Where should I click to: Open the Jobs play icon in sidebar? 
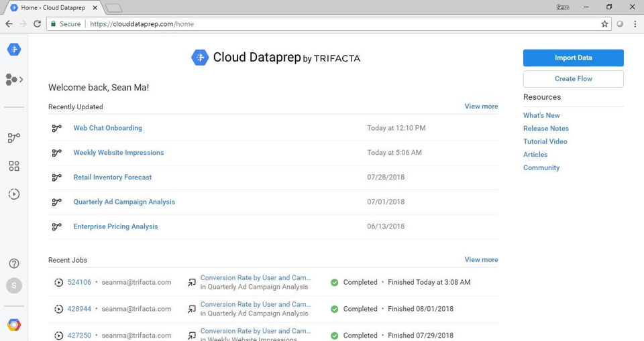pyautogui.click(x=14, y=194)
